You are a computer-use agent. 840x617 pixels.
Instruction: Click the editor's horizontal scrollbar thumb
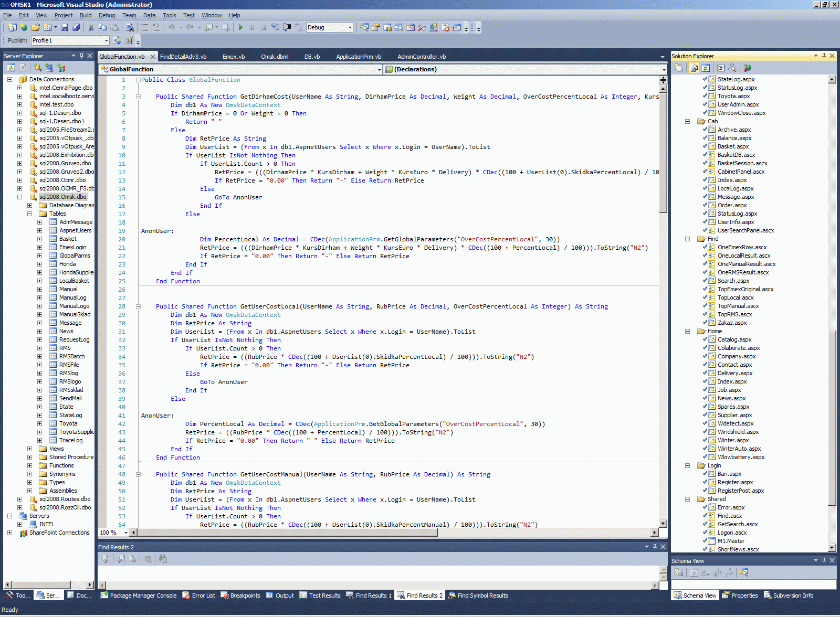(x=287, y=533)
